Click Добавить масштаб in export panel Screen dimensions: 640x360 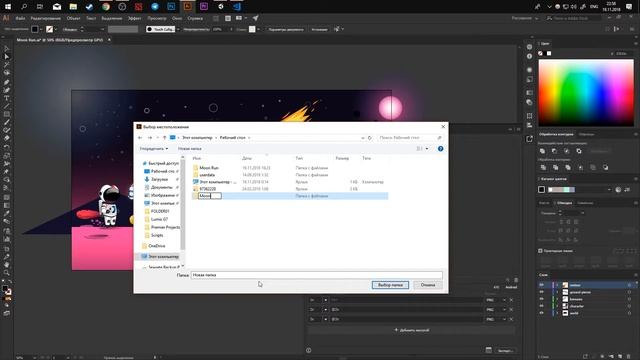pos(411,330)
